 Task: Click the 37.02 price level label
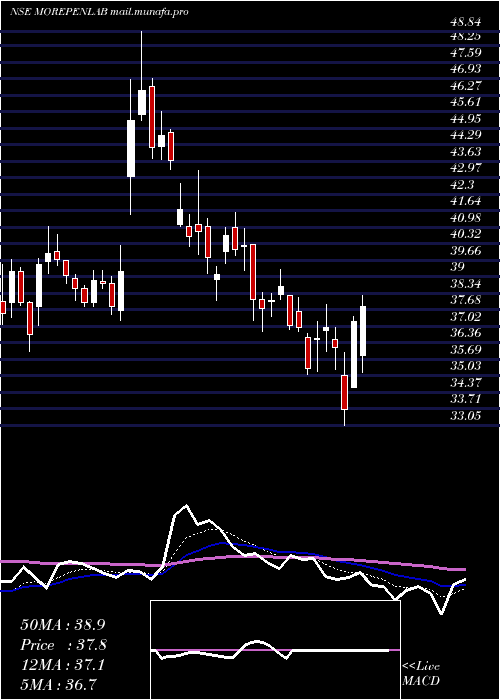pos(465,316)
